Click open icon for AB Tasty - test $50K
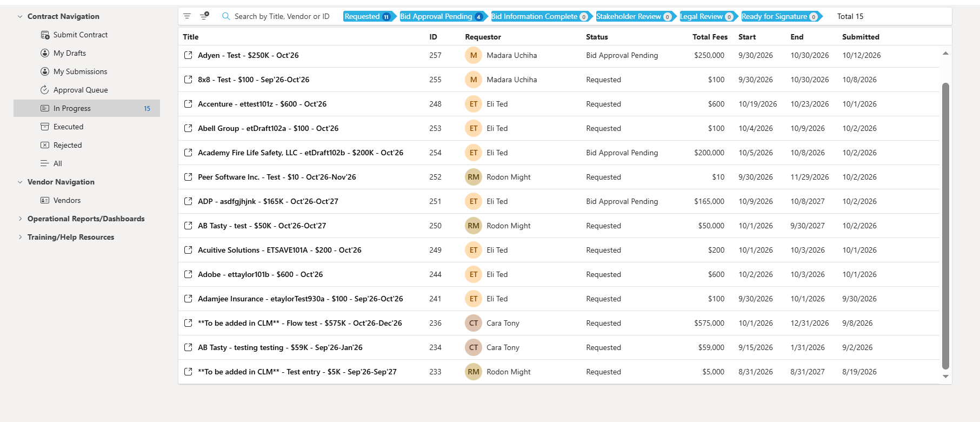The width and height of the screenshot is (980, 422). [x=188, y=226]
